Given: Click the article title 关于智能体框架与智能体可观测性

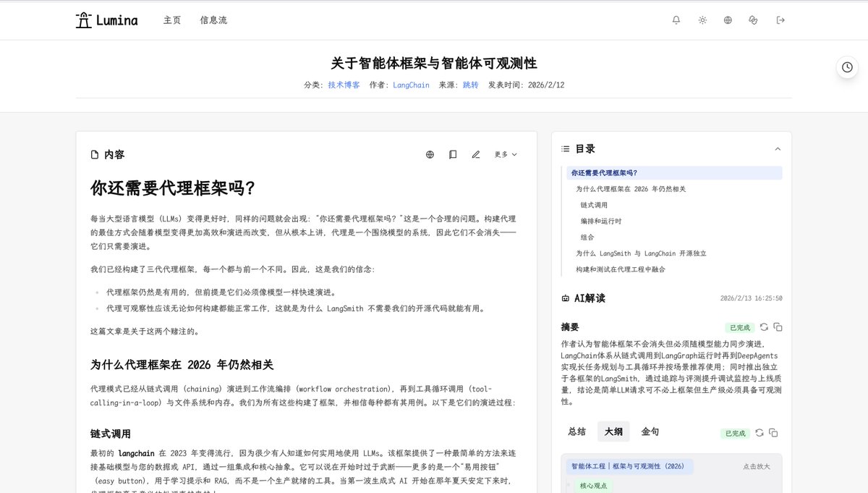Looking at the screenshot, I should pos(434,63).
